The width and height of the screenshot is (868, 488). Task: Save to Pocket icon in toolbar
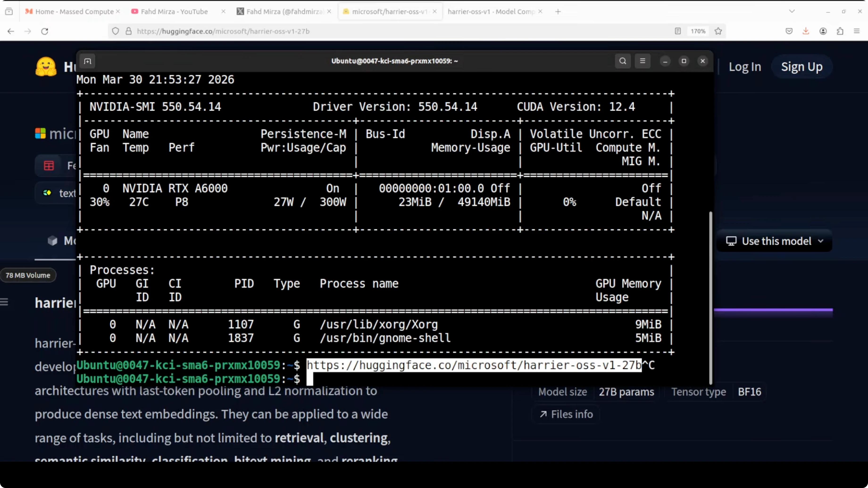[x=789, y=31]
